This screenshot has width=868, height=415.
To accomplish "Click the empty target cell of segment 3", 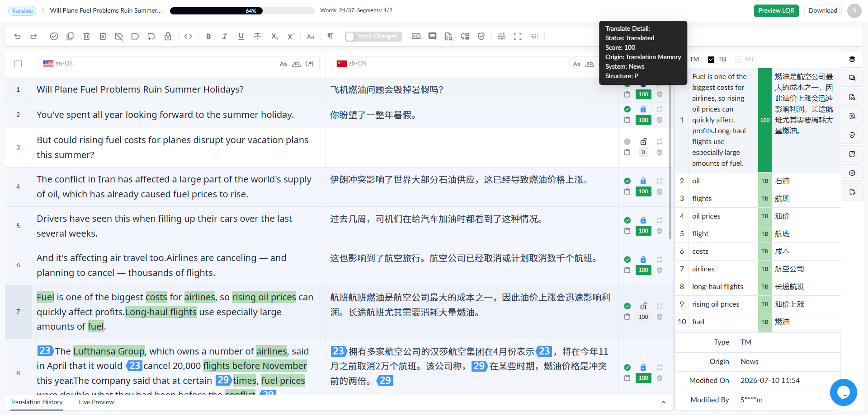I will click(x=472, y=148).
